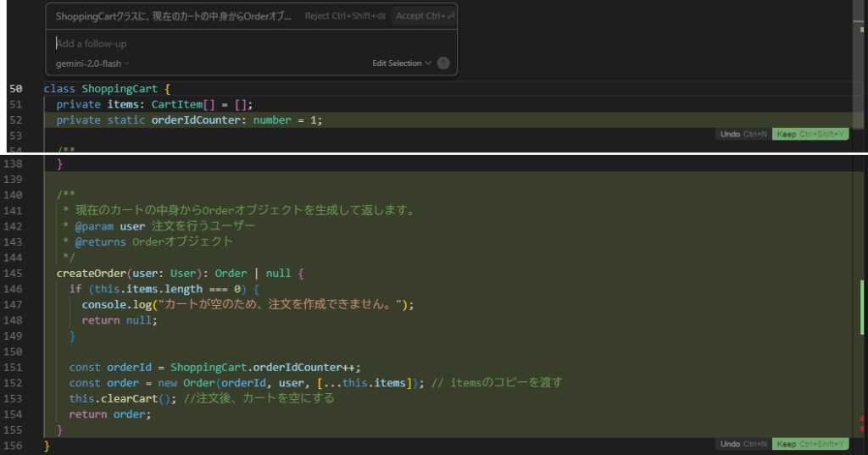This screenshot has height=455, width=868.
Task: Reject the inline edit suggestion
Action: (345, 16)
